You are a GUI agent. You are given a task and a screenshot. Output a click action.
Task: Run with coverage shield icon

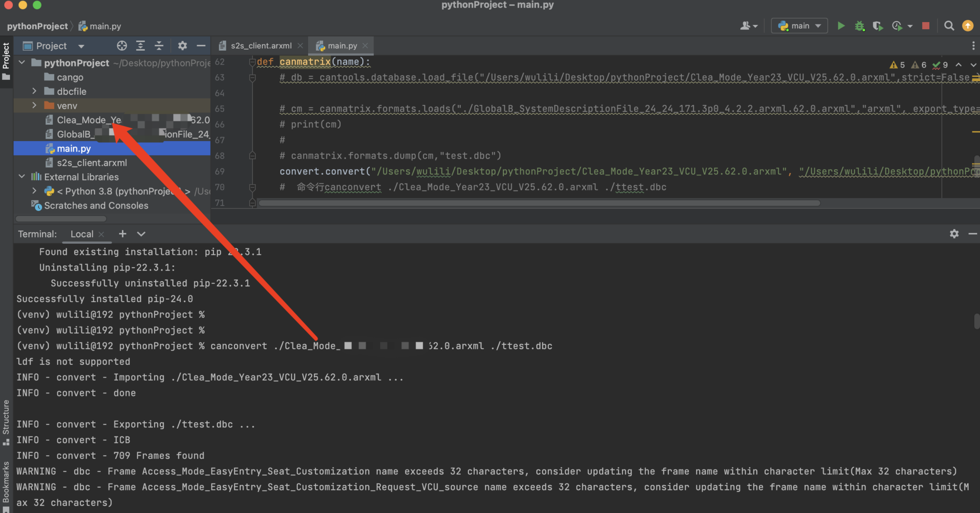[x=877, y=26]
